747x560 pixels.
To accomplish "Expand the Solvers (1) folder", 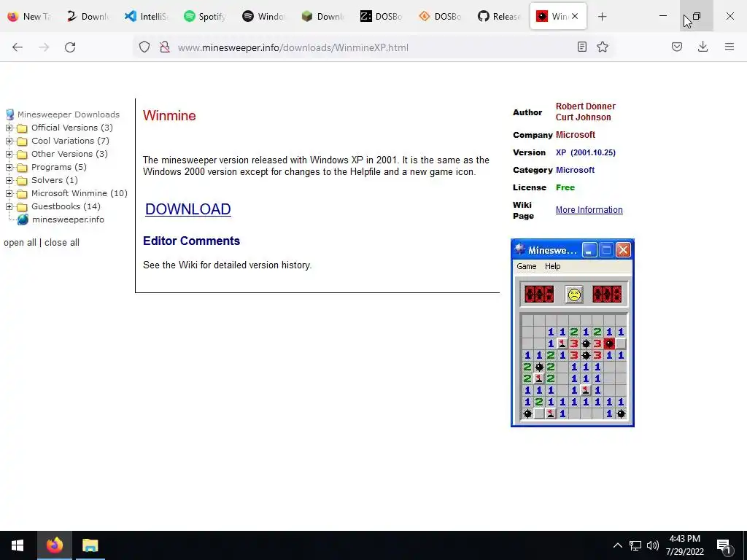I will tap(9, 181).
